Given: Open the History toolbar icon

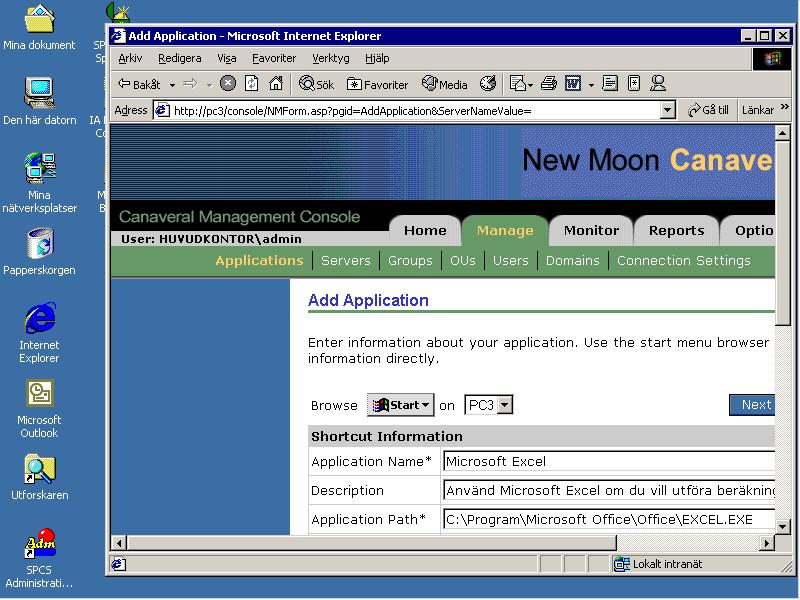Looking at the screenshot, I should pyautogui.click(x=488, y=84).
